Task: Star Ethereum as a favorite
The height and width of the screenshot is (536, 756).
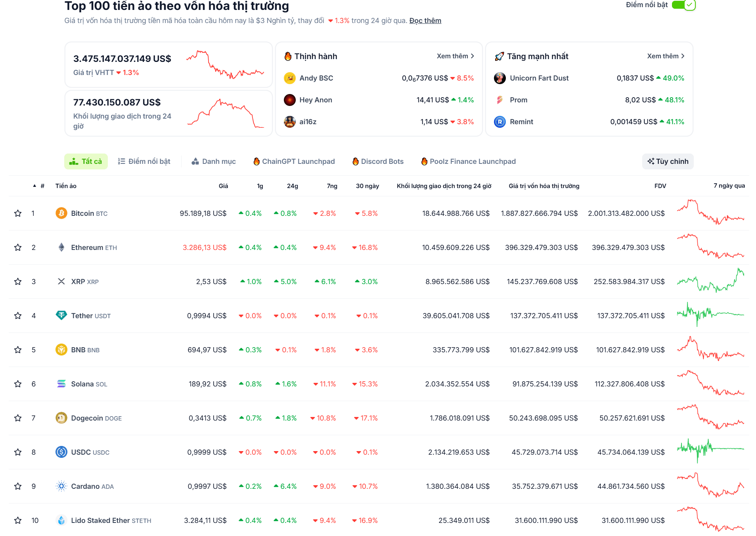Action: pyautogui.click(x=18, y=247)
